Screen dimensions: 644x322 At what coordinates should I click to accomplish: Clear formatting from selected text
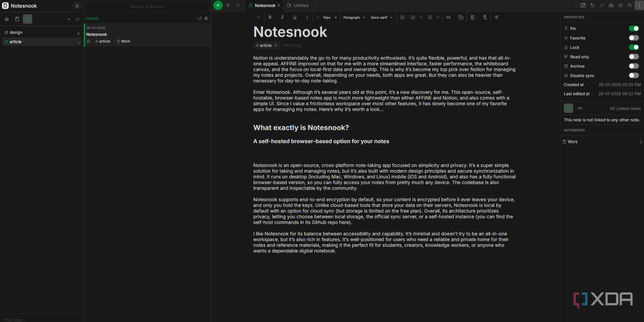coord(497,17)
